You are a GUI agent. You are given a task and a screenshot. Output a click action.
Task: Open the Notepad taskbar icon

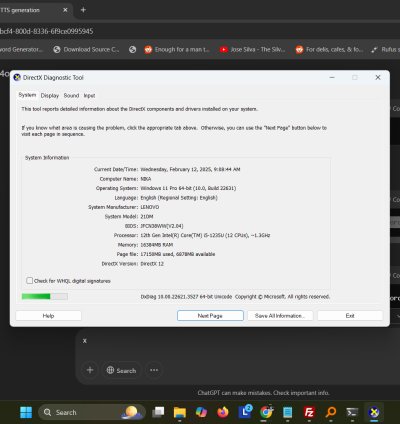pos(287,412)
